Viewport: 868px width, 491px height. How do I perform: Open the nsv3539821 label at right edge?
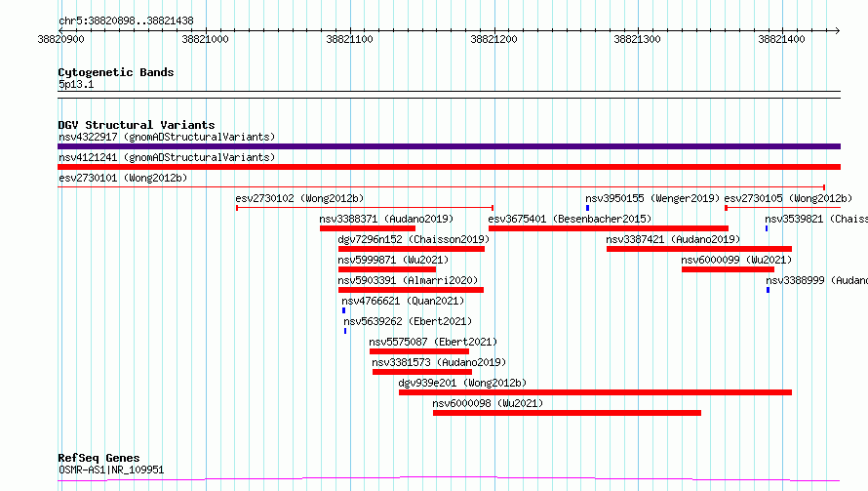click(x=816, y=219)
